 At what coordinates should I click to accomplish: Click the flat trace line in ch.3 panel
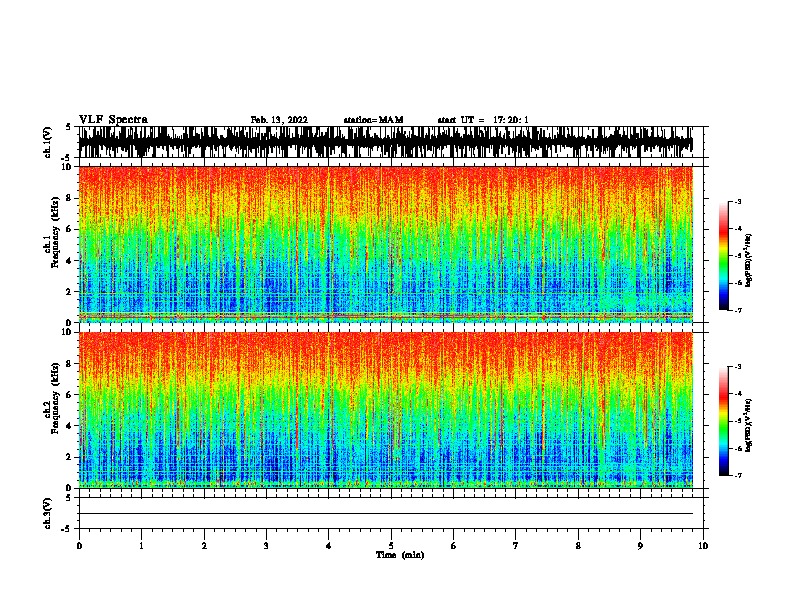click(x=386, y=514)
